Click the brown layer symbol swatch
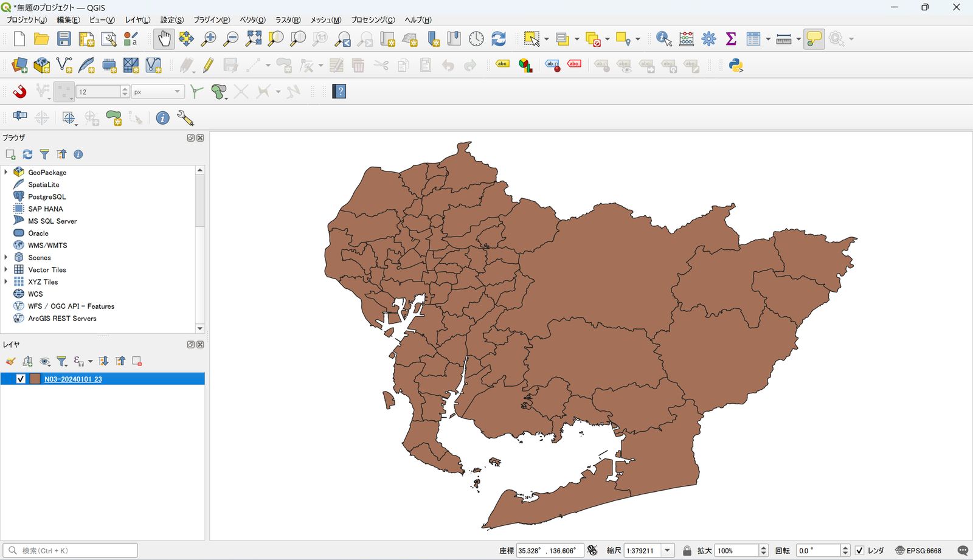973x560 pixels. 35,379
